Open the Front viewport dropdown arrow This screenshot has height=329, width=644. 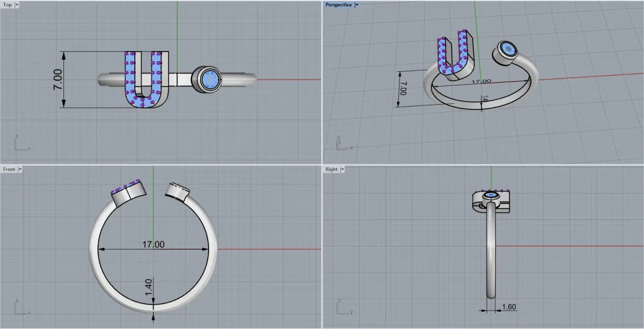pyautogui.click(x=20, y=169)
